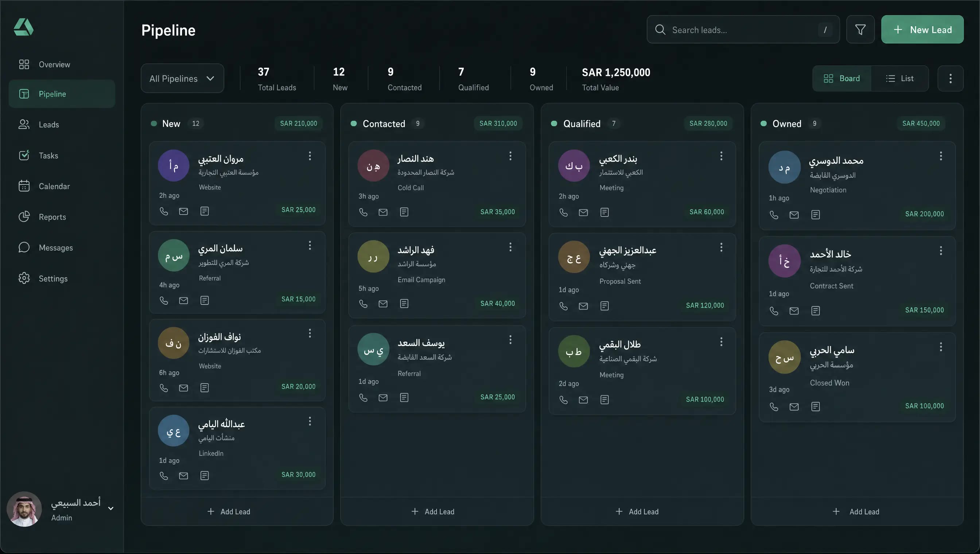Open notes icon on بندر الكعبي card
This screenshot has height=554, width=980.
coord(604,212)
